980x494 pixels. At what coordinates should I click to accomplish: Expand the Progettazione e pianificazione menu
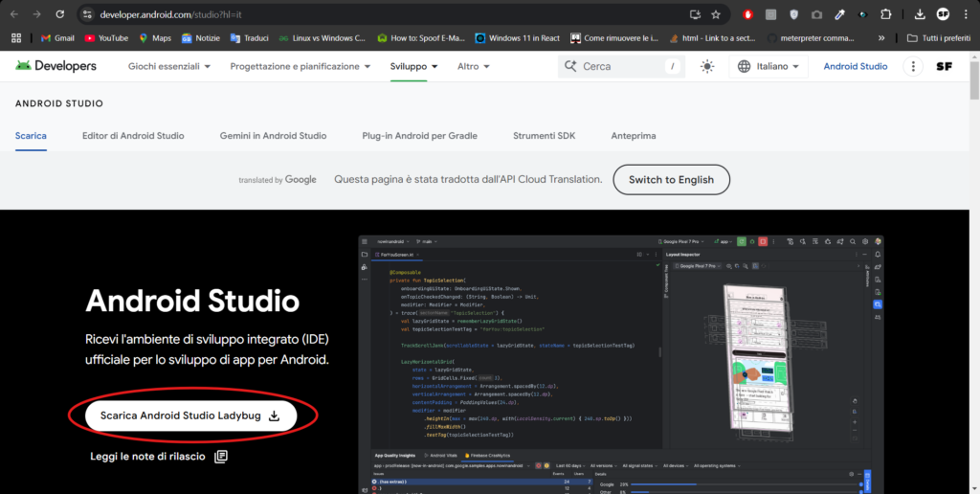pos(301,66)
